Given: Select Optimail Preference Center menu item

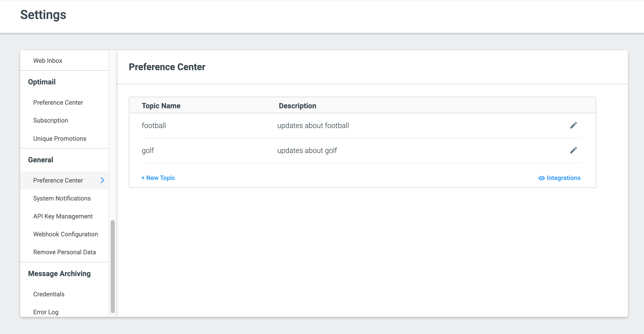Looking at the screenshot, I should 58,103.
